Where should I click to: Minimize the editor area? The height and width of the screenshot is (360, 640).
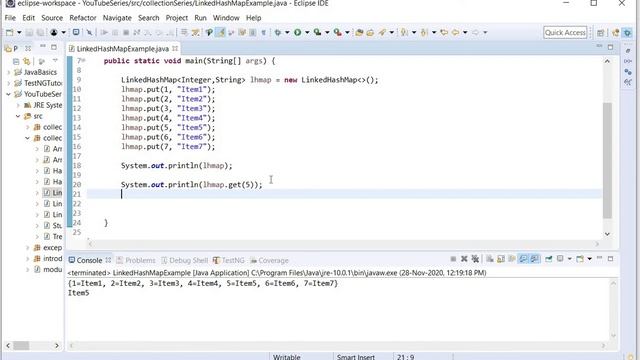[599, 47]
